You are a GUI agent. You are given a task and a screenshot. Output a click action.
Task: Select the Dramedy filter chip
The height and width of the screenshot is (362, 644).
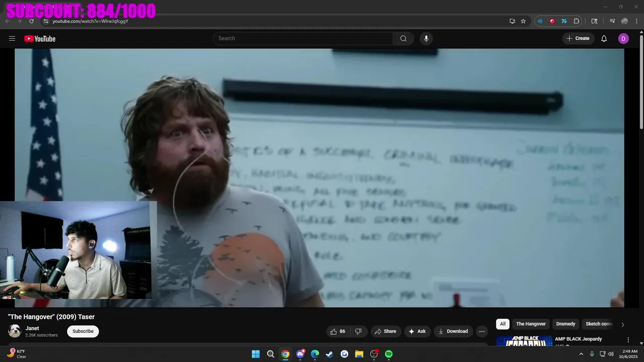(x=566, y=324)
